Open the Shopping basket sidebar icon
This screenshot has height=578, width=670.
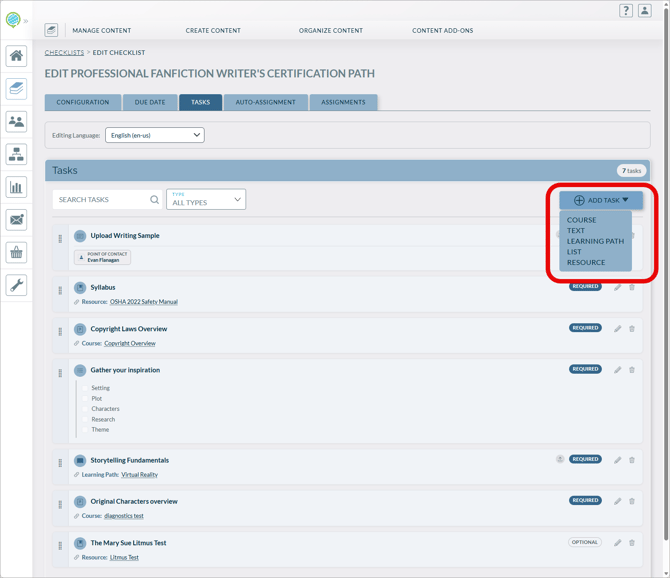point(16,252)
